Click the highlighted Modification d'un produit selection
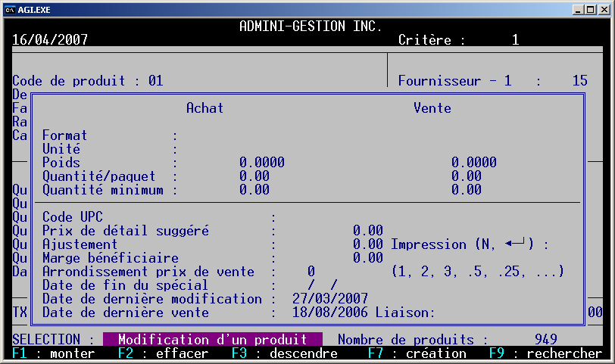The image size is (615, 364). click(x=213, y=340)
